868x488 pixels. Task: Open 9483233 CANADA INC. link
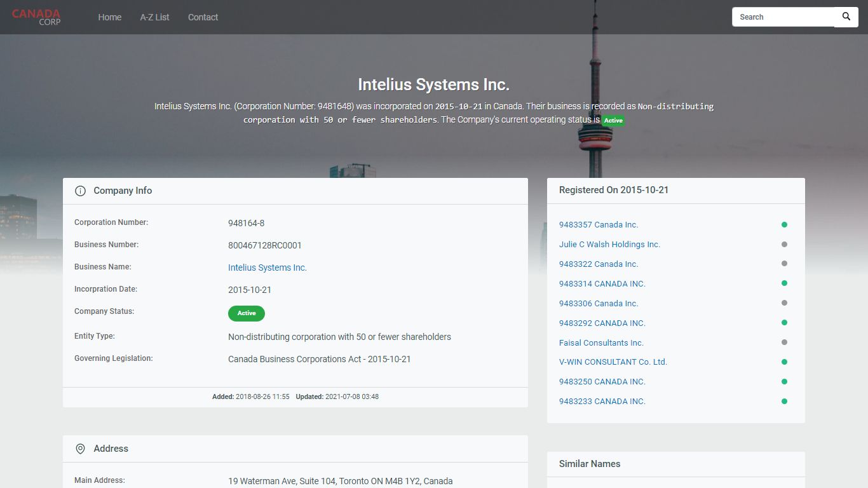tap(602, 401)
